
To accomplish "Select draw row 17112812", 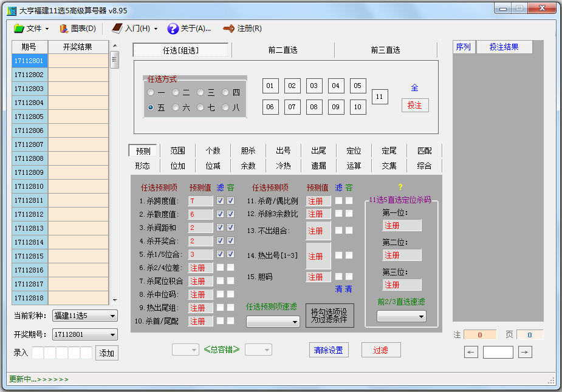I will [60, 214].
